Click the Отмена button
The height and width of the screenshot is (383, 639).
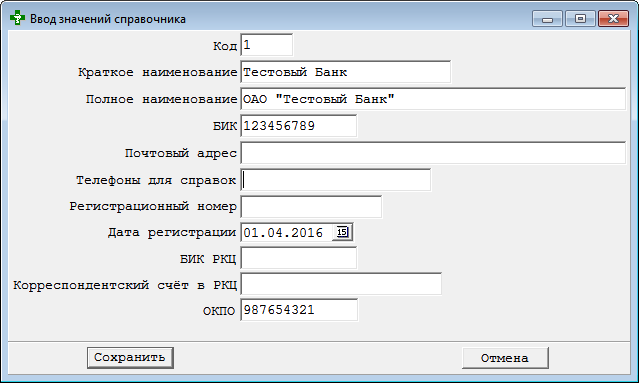tap(505, 358)
